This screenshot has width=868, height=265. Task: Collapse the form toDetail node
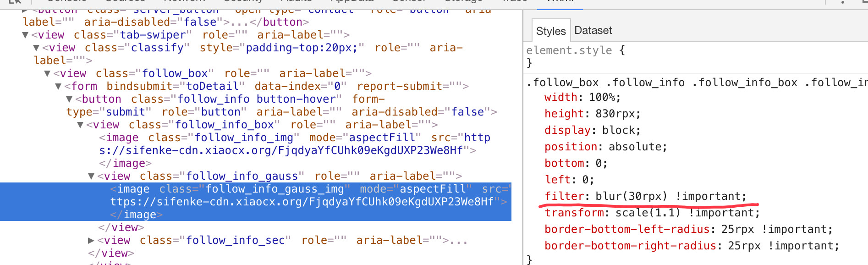pos(58,87)
